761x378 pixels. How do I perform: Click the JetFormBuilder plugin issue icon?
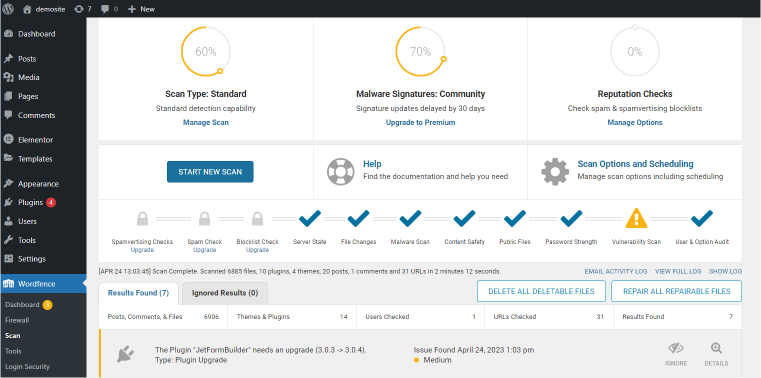[x=125, y=355]
